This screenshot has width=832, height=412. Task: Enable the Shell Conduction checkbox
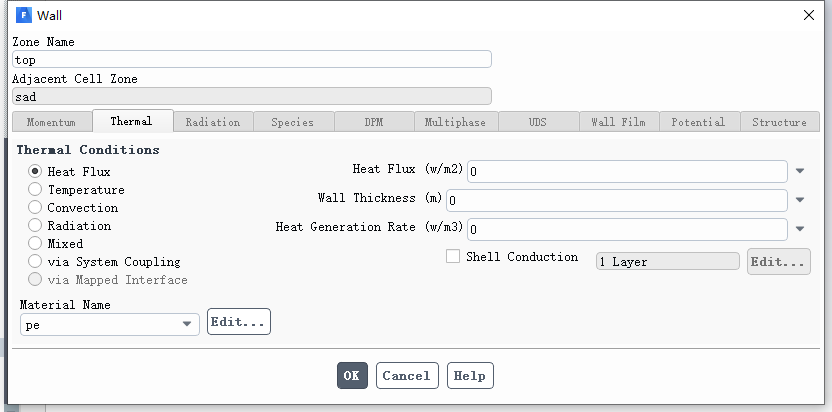tap(453, 256)
